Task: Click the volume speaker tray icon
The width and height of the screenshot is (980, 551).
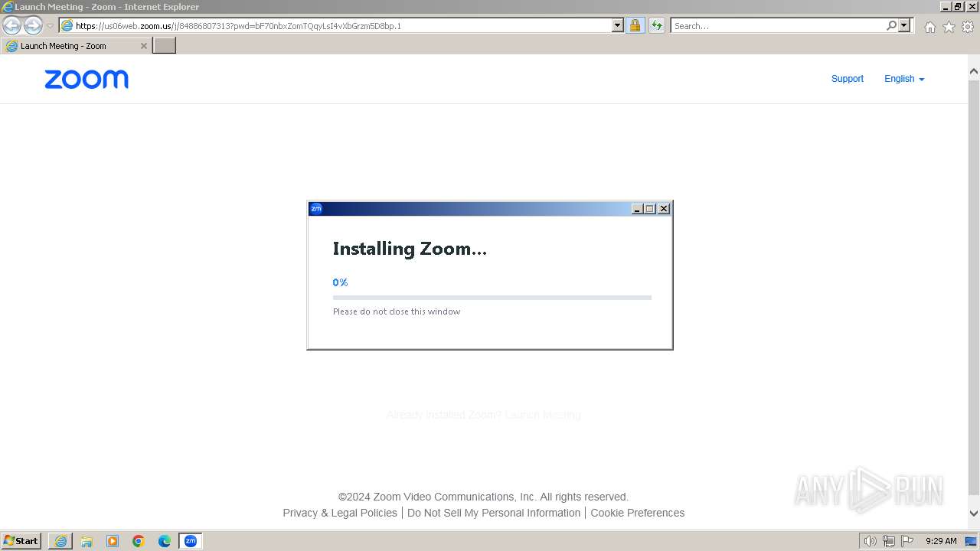Action: [x=870, y=541]
